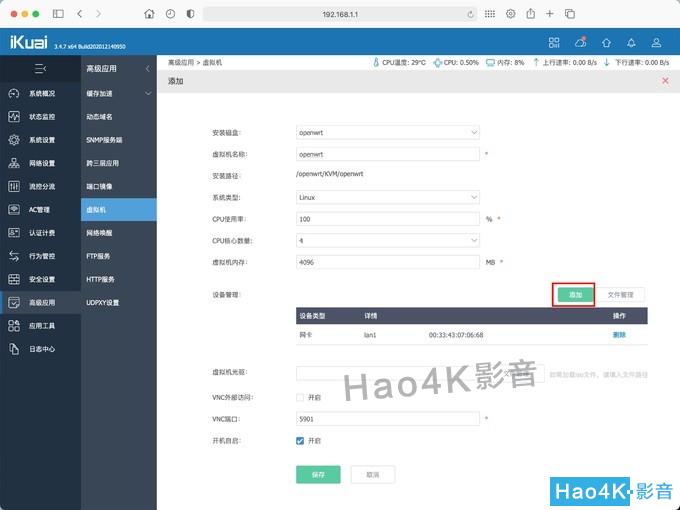Open Safari home page button

[149, 14]
